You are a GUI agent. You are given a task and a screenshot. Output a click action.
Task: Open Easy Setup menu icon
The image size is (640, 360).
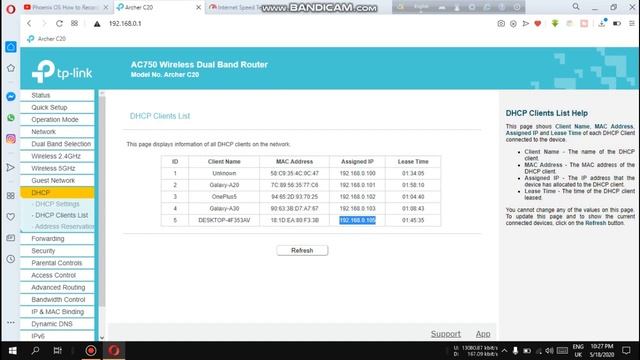[632, 24]
